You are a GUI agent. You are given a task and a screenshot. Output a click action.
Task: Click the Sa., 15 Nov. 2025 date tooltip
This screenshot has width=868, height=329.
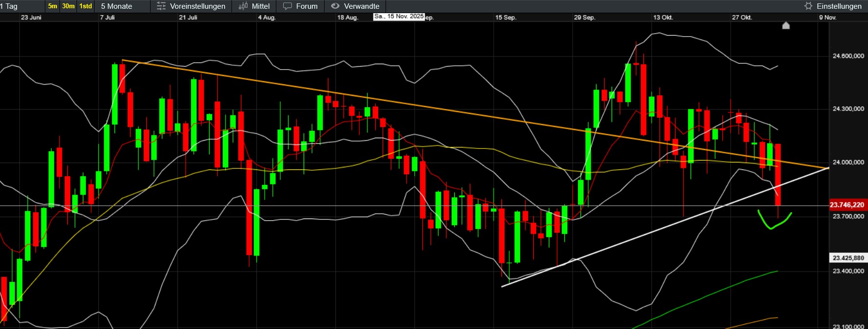click(399, 17)
